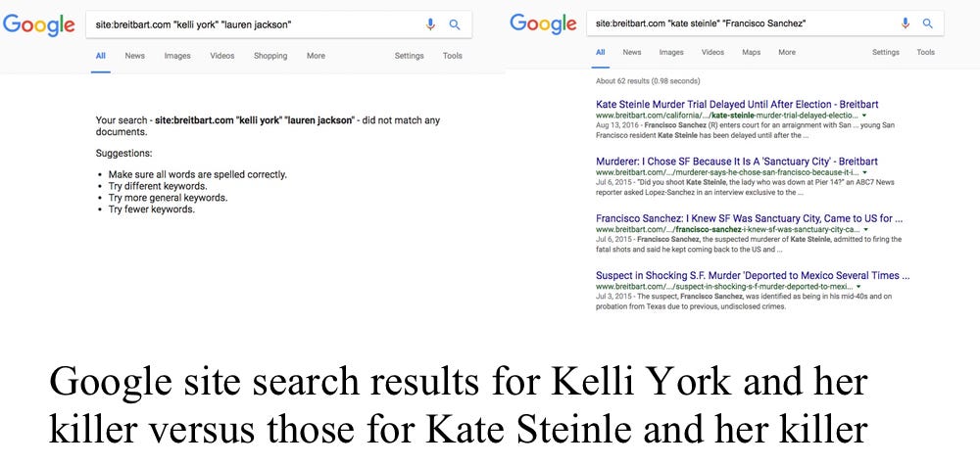Expand the More menu in left search tabs
This screenshot has height=466, width=980.
316,56
